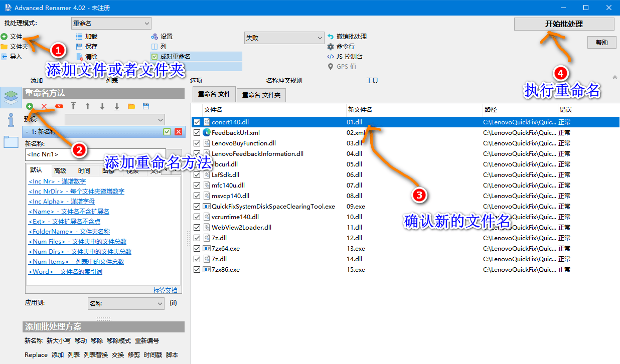Click the move method down arrow
The image size is (620, 364).
102,106
